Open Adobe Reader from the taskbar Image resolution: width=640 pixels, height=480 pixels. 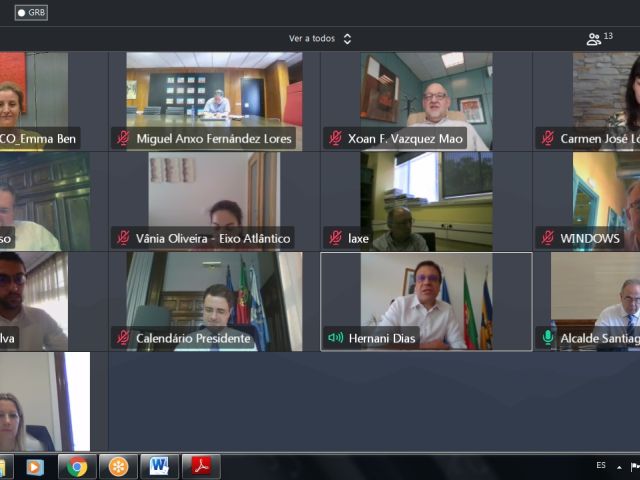click(x=200, y=466)
